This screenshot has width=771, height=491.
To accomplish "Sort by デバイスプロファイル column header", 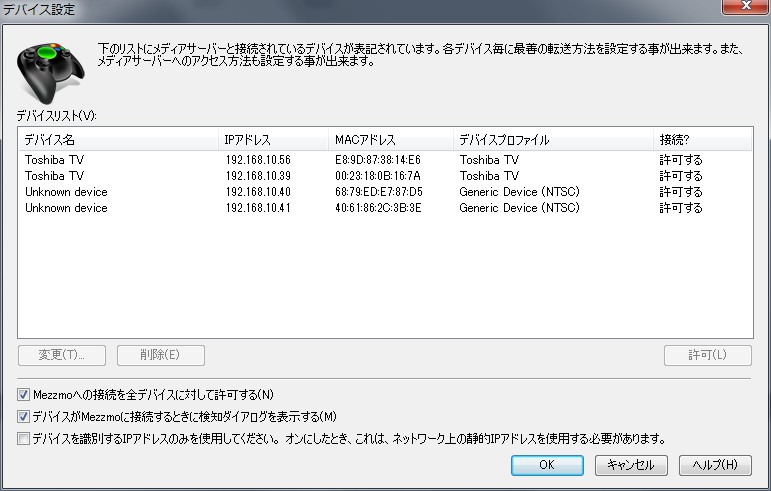I will pyautogui.click(x=553, y=140).
